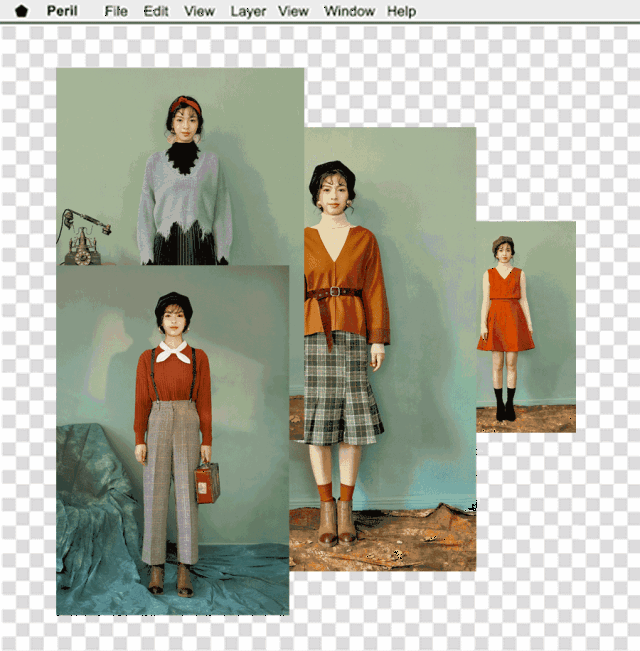Open the Help menu
Image resolution: width=640 pixels, height=651 pixels.
pos(401,11)
